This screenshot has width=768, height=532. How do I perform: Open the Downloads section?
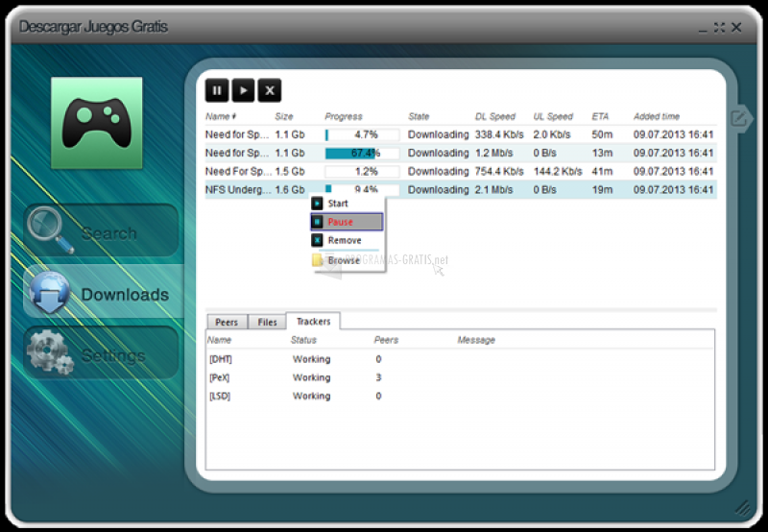104,293
